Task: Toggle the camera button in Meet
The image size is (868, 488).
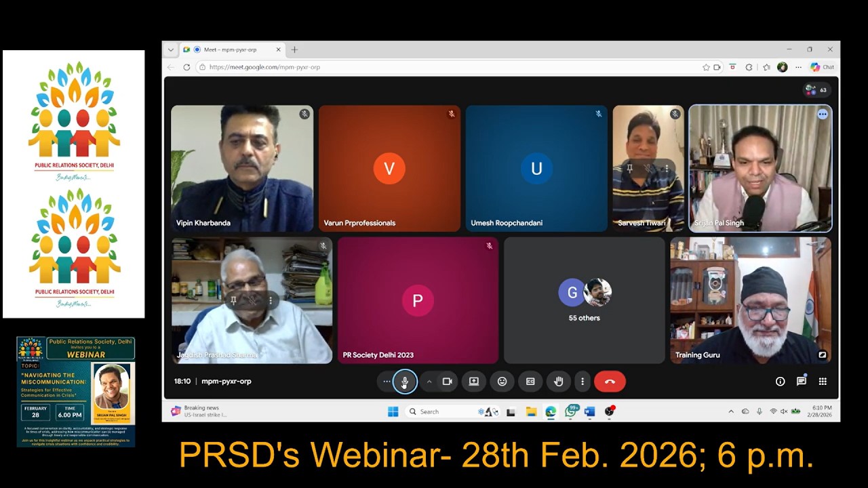Action: pos(447,382)
